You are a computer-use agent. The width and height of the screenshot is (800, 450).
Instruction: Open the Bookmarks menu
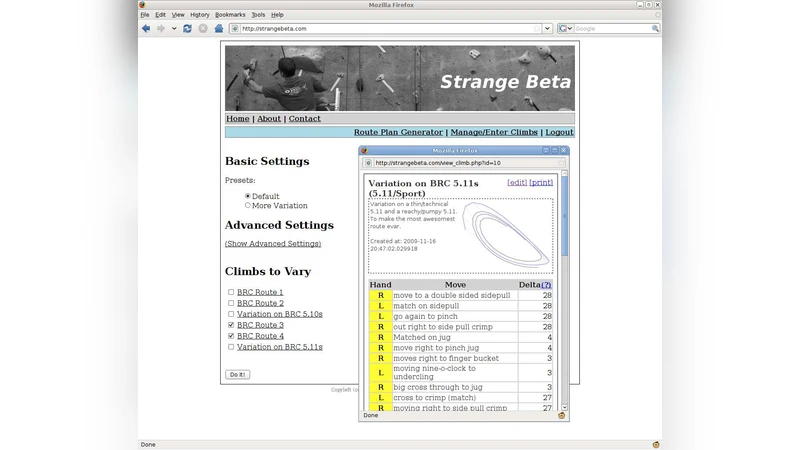point(230,15)
